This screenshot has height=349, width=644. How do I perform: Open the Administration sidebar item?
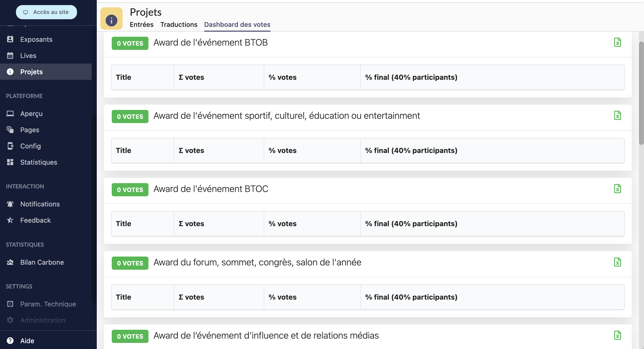[46, 320]
